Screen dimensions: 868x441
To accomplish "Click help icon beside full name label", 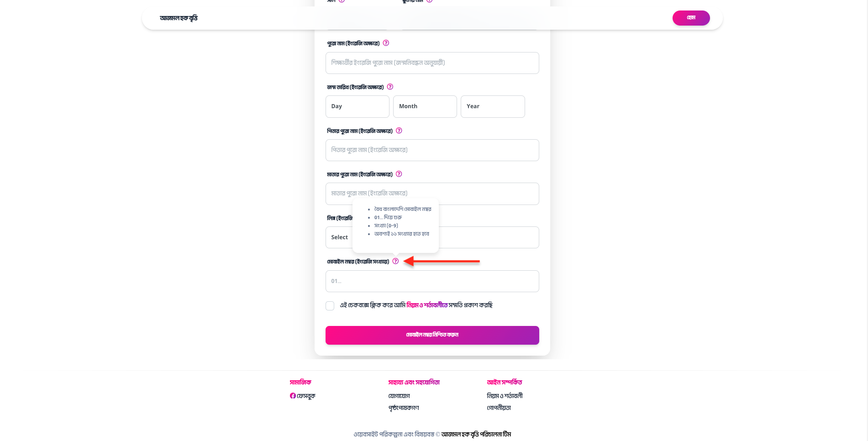I will pos(386,43).
